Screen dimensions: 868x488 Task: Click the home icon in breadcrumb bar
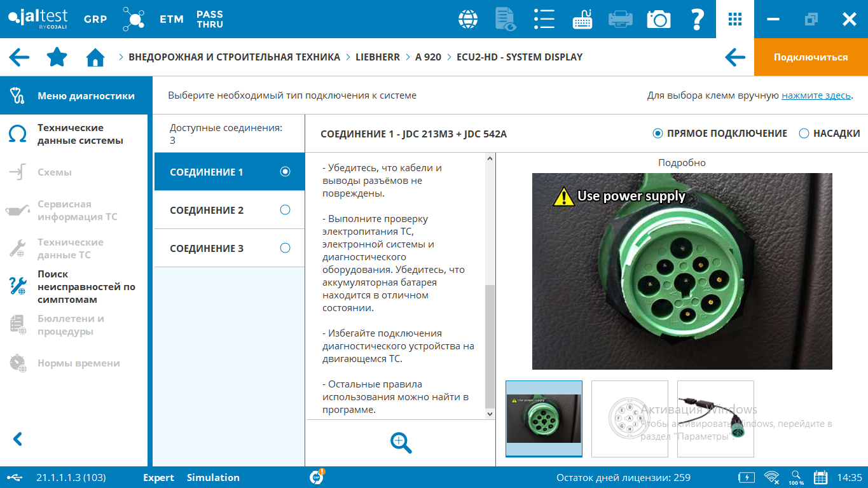[95, 57]
